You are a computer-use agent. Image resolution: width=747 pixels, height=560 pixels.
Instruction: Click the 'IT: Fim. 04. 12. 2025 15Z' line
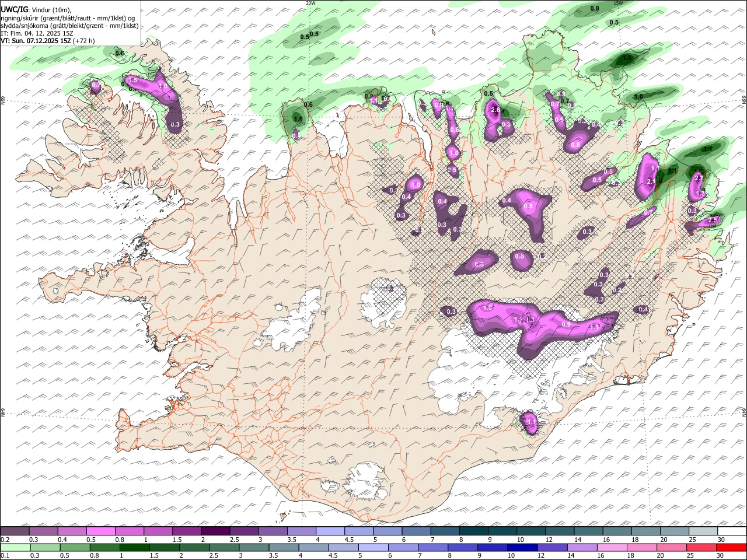point(37,33)
